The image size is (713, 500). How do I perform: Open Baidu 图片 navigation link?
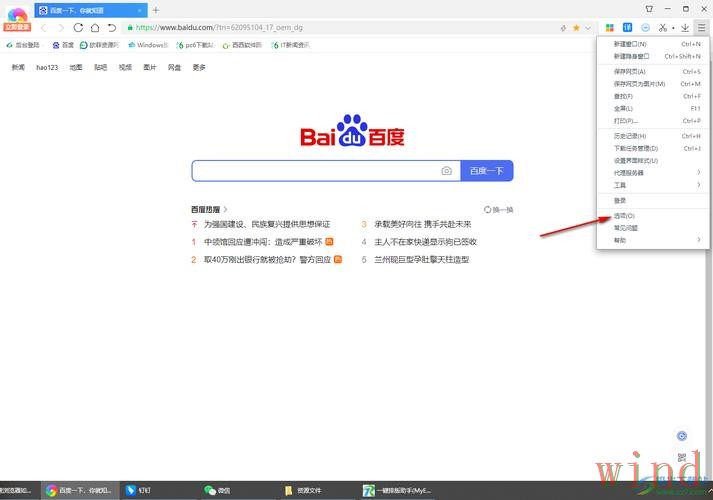click(x=150, y=67)
